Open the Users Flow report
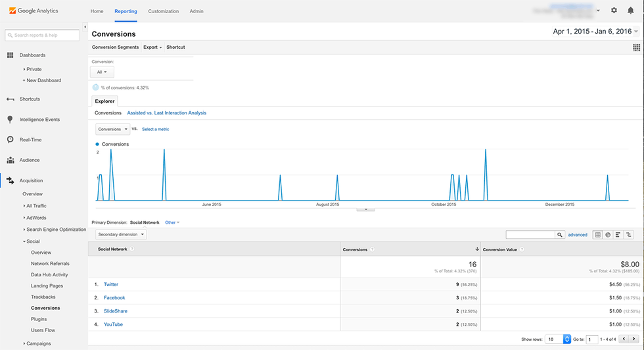 pyautogui.click(x=43, y=330)
